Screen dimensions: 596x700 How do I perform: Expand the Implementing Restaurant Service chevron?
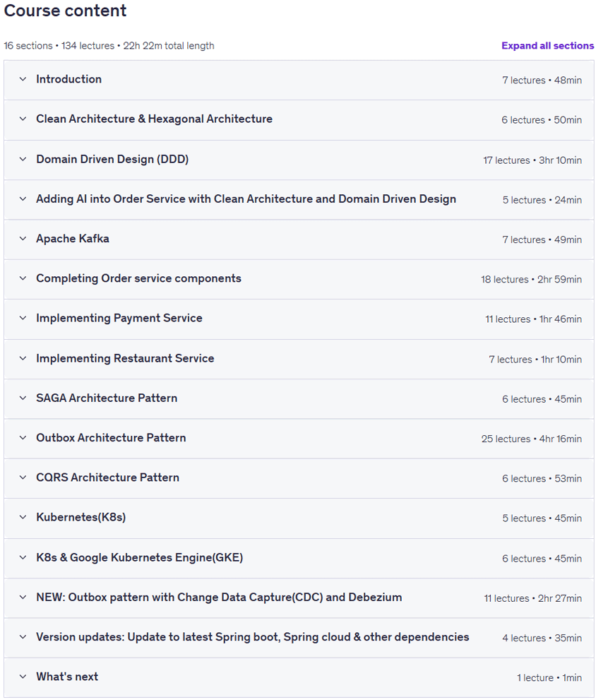(23, 359)
